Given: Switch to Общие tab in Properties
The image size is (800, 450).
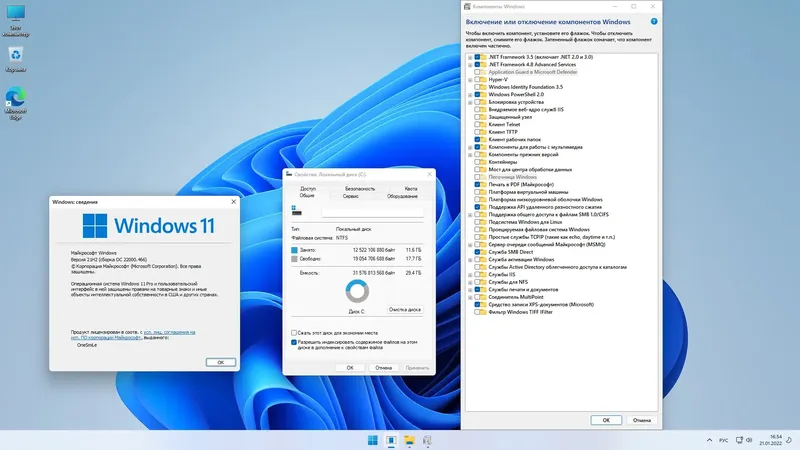Looking at the screenshot, I should click(x=307, y=195).
